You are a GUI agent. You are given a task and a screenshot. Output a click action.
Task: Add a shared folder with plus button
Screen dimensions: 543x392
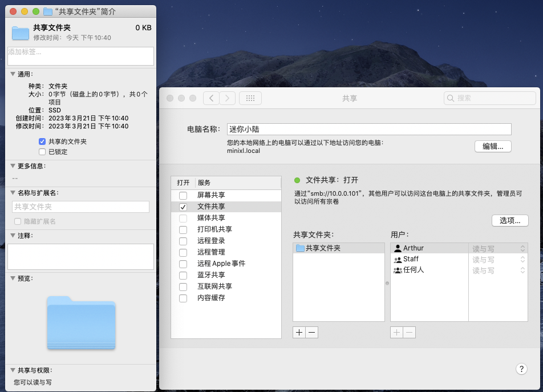[x=299, y=332]
